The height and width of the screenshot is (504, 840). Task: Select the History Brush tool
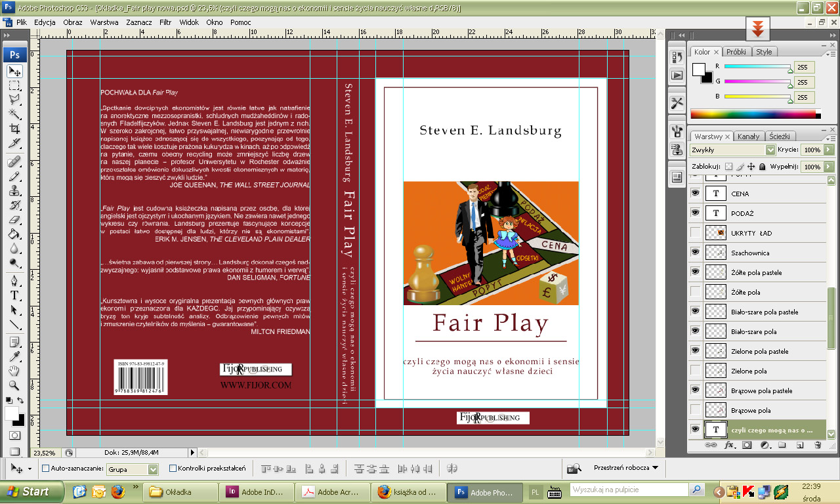14,206
